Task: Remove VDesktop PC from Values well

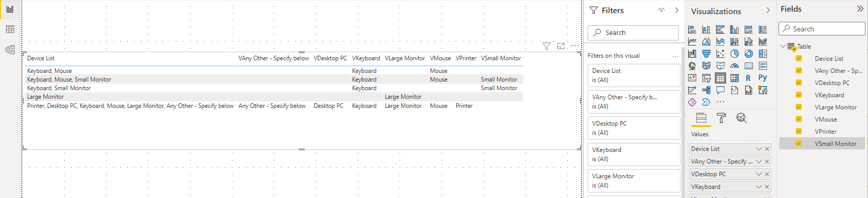Action: (767, 174)
